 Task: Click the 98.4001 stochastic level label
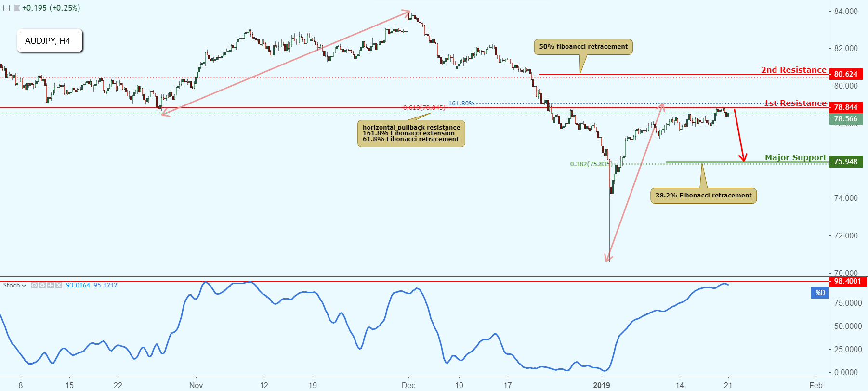(848, 281)
